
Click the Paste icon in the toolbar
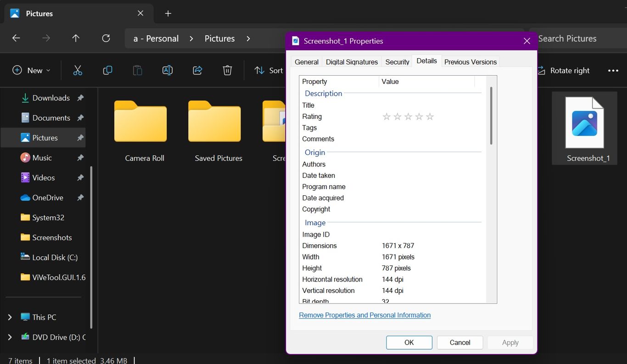(137, 70)
